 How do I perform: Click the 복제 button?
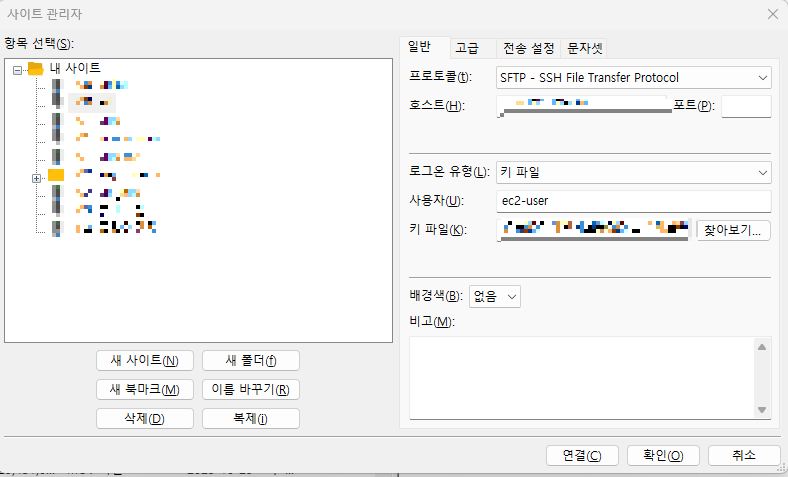pos(251,419)
